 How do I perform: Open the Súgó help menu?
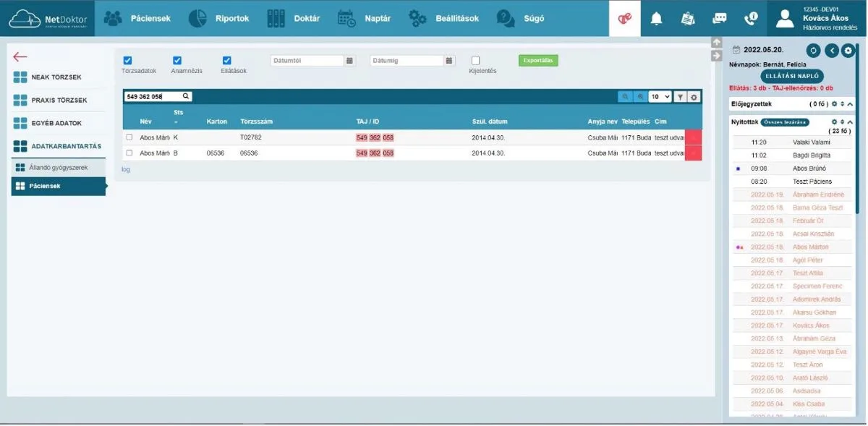pyautogui.click(x=521, y=18)
